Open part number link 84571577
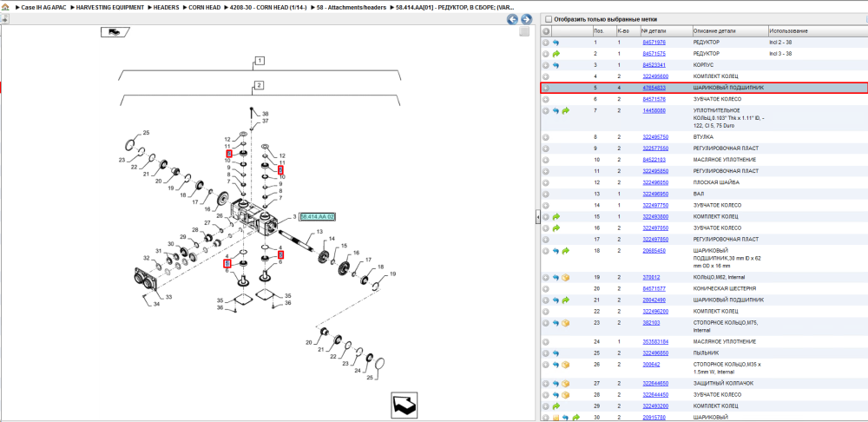Screen dimensions: 868x422 [654, 289]
